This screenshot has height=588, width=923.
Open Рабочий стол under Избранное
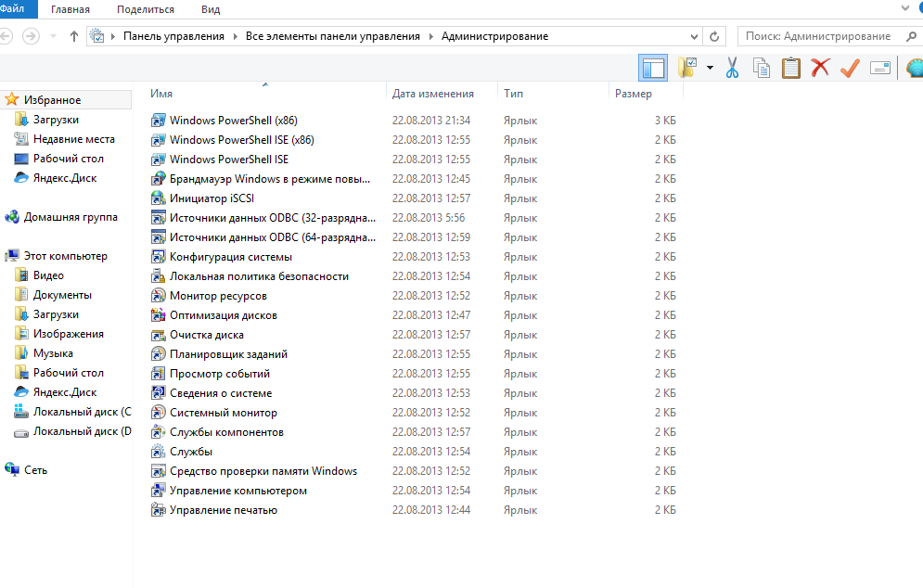pyautogui.click(x=69, y=159)
